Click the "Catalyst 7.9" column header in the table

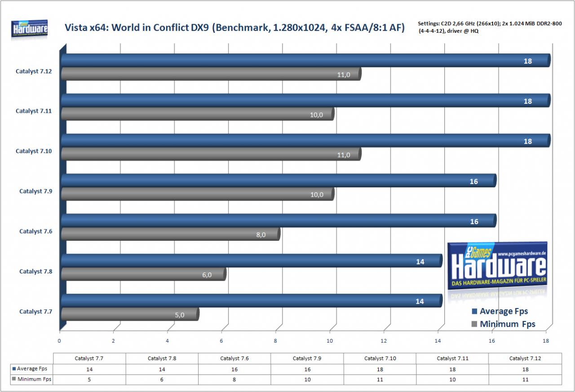tap(307, 358)
